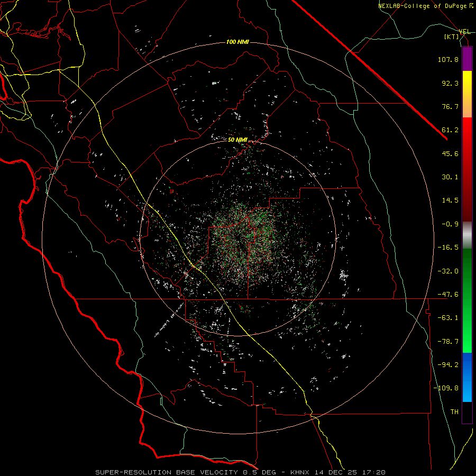Click the TH threshold label
The width and height of the screenshot is (476, 476).
point(454,412)
